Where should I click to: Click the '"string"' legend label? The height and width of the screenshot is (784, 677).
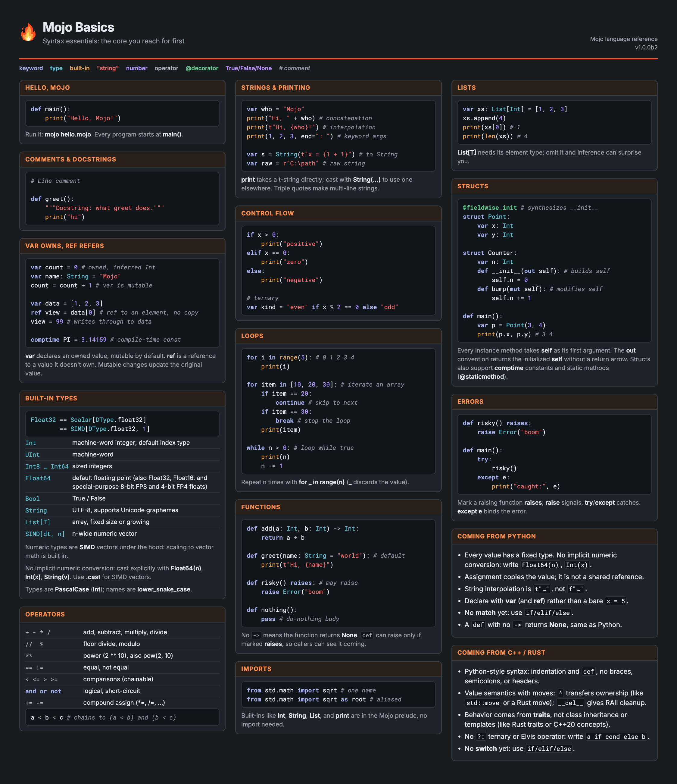tap(108, 68)
